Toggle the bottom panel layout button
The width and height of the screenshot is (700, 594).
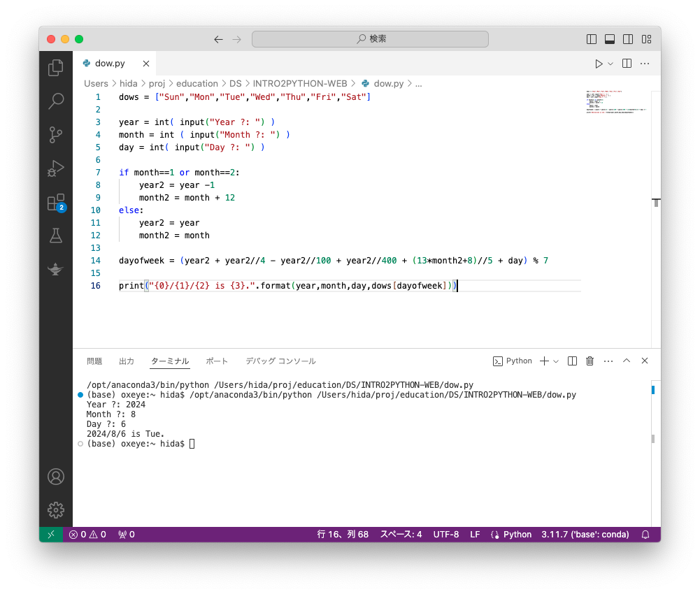tap(610, 39)
